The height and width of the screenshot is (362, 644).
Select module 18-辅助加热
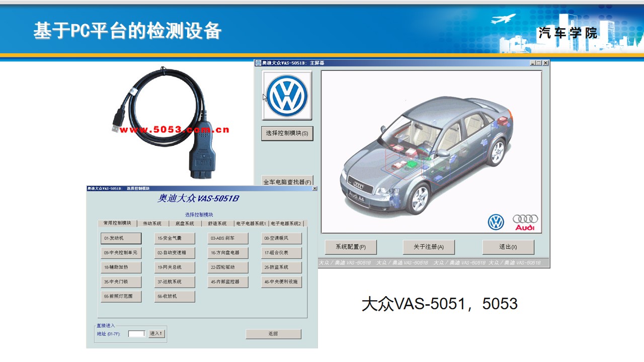(121, 267)
